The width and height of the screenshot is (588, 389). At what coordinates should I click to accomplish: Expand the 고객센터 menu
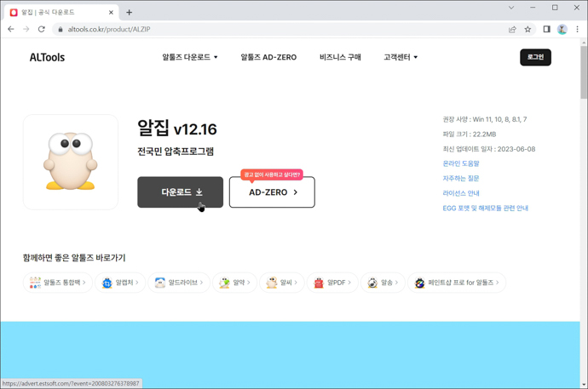401,57
